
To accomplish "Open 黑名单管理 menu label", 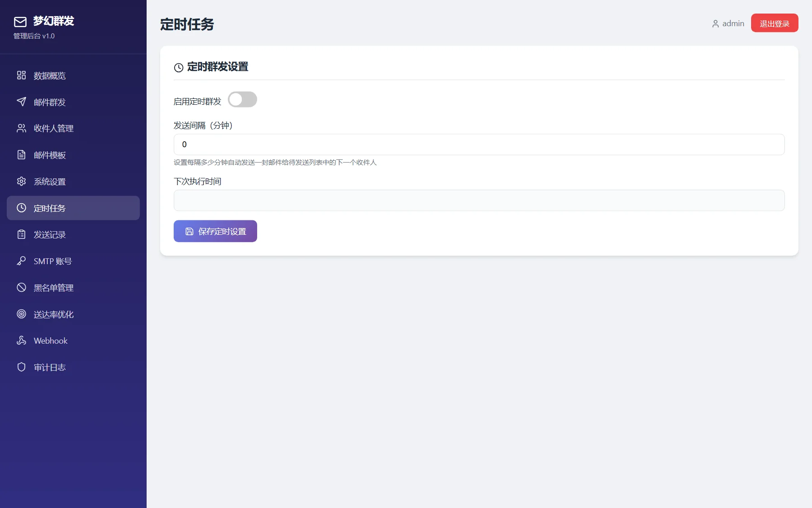I will click(x=54, y=288).
